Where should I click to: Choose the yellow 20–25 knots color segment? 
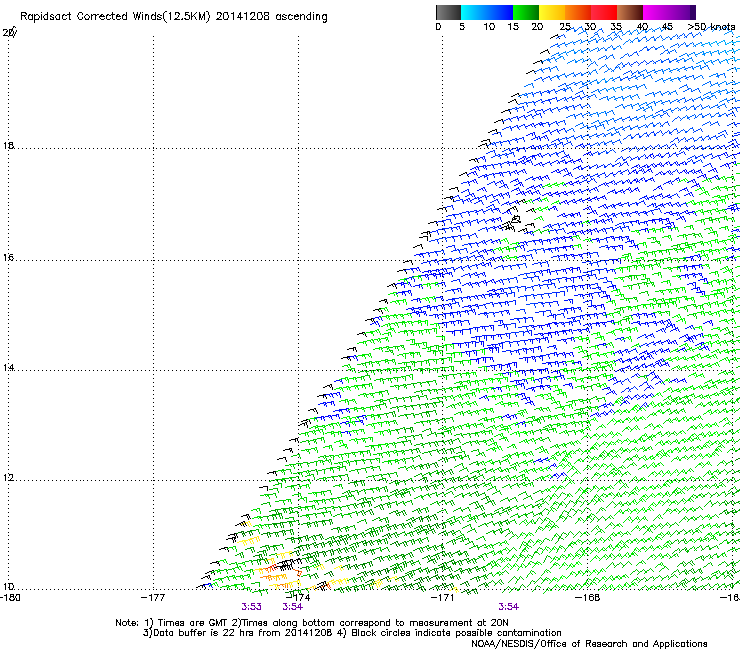[552, 12]
